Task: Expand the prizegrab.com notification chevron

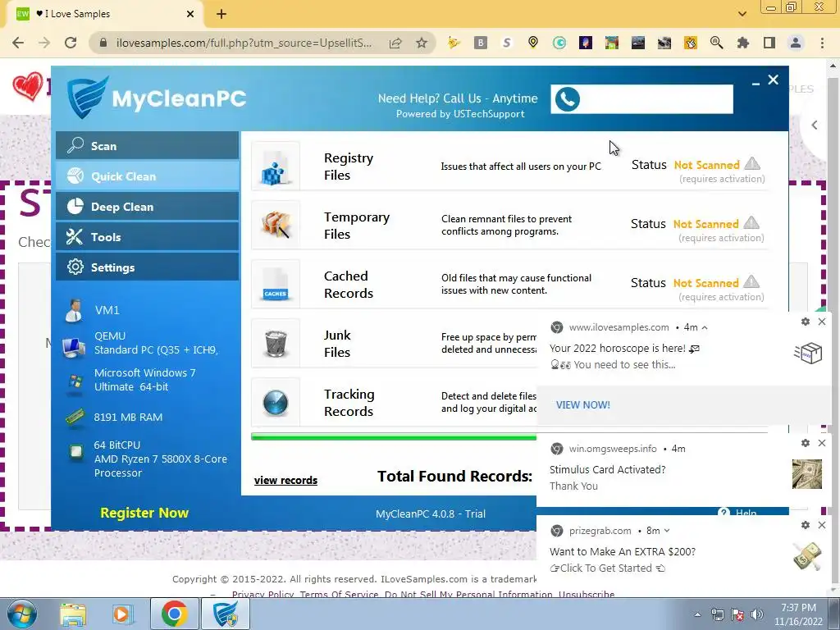Action: point(667,531)
